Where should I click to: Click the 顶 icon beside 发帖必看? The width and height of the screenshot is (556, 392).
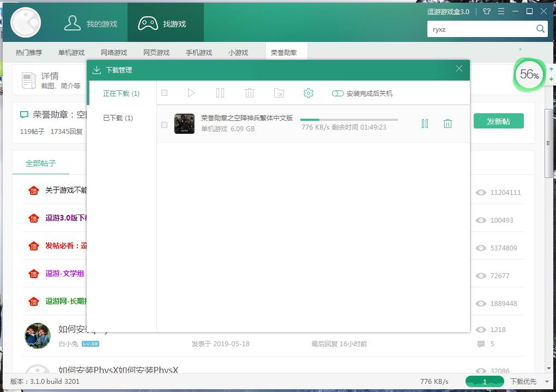pos(34,246)
